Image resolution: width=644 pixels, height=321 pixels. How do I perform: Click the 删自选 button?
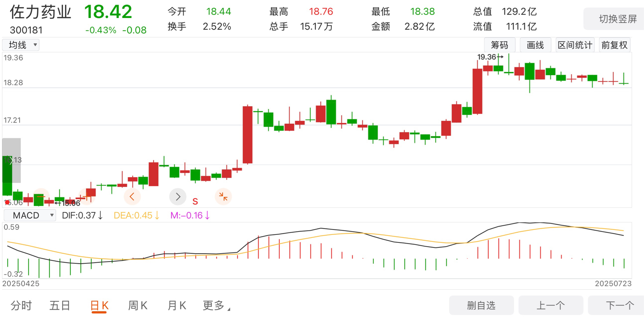481,306
